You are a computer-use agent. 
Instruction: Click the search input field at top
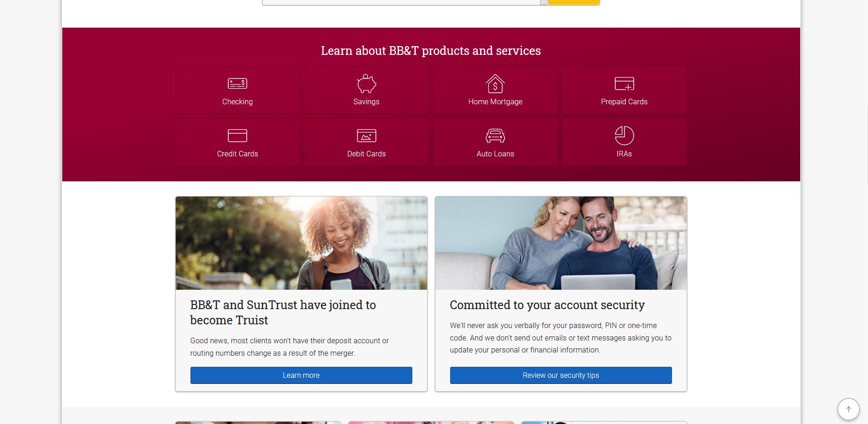[x=401, y=2]
